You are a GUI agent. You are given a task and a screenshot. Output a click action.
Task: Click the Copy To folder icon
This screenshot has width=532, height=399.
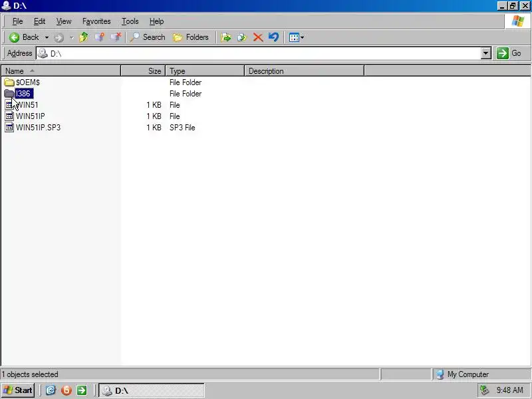pos(242,37)
